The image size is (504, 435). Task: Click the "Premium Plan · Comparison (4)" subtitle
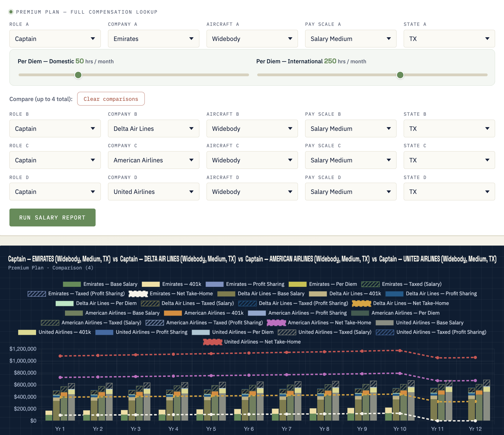[51, 268]
